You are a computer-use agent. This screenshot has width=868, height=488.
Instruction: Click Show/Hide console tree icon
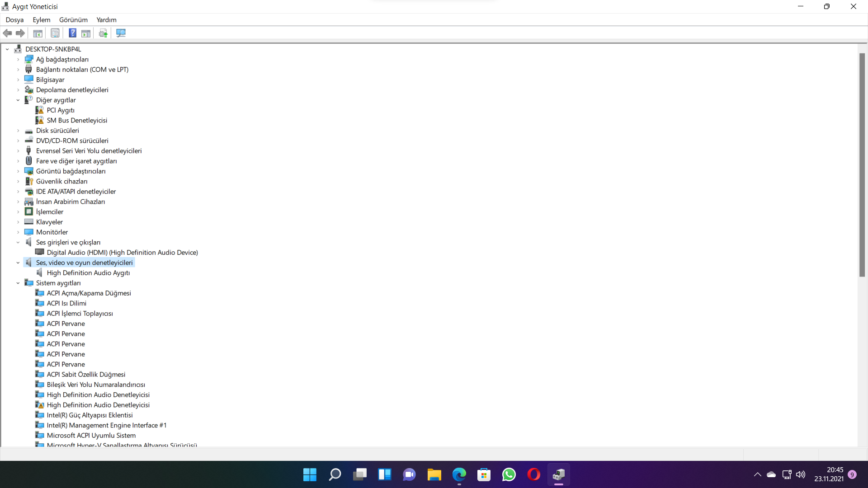38,33
